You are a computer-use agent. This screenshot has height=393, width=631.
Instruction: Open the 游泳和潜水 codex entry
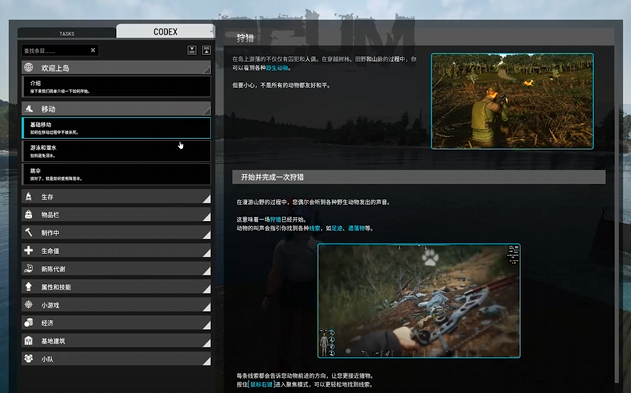pyautogui.click(x=116, y=151)
